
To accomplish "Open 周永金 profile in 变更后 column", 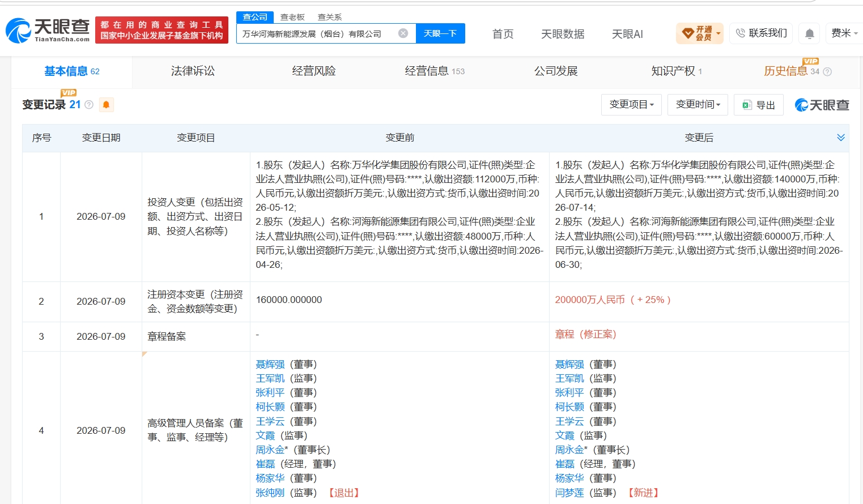I will [569, 450].
